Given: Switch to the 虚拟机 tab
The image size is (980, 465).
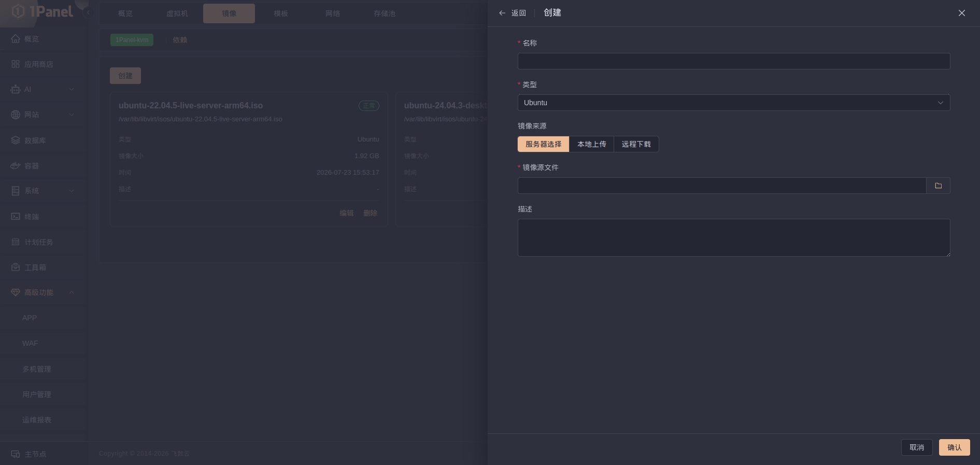Looking at the screenshot, I should coord(177,13).
